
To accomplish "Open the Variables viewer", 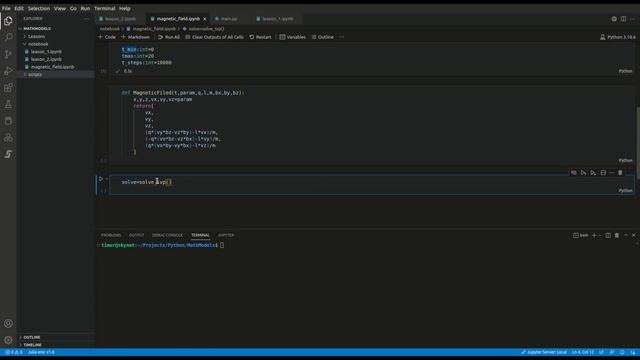I will point(293,37).
